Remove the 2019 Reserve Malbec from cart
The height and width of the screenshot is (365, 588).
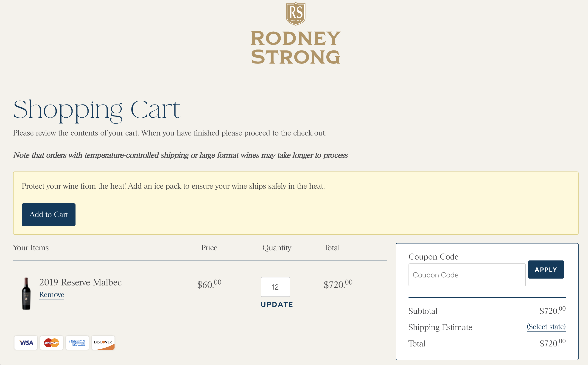[52, 295]
